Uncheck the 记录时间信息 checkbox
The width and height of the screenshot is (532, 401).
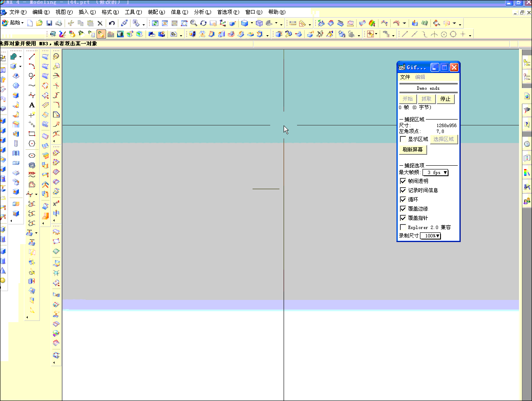403,190
